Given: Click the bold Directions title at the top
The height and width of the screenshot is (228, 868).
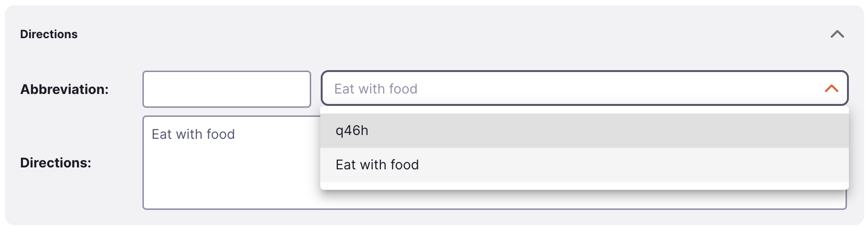Looking at the screenshot, I should pos(49,34).
